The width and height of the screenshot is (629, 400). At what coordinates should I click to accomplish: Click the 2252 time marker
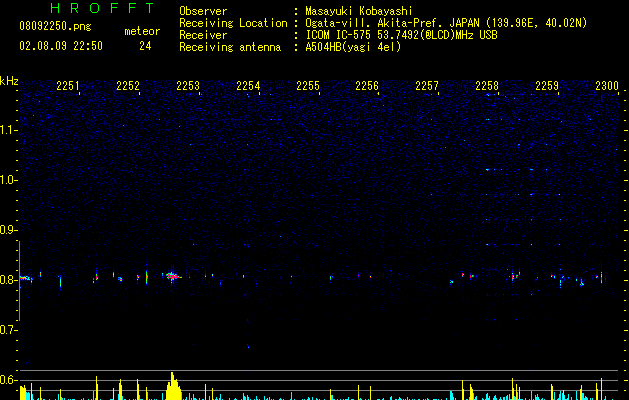pos(128,86)
